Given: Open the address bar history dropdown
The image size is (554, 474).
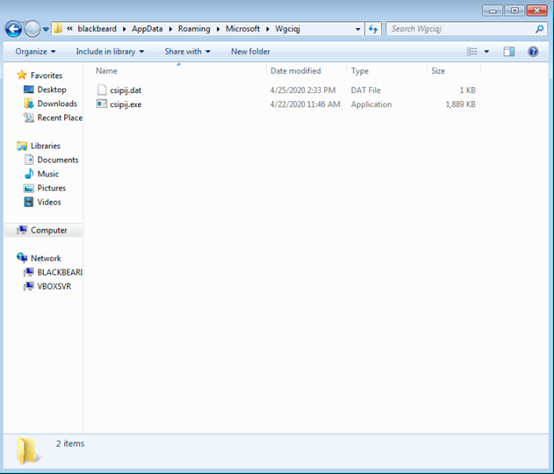Looking at the screenshot, I should tap(358, 29).
